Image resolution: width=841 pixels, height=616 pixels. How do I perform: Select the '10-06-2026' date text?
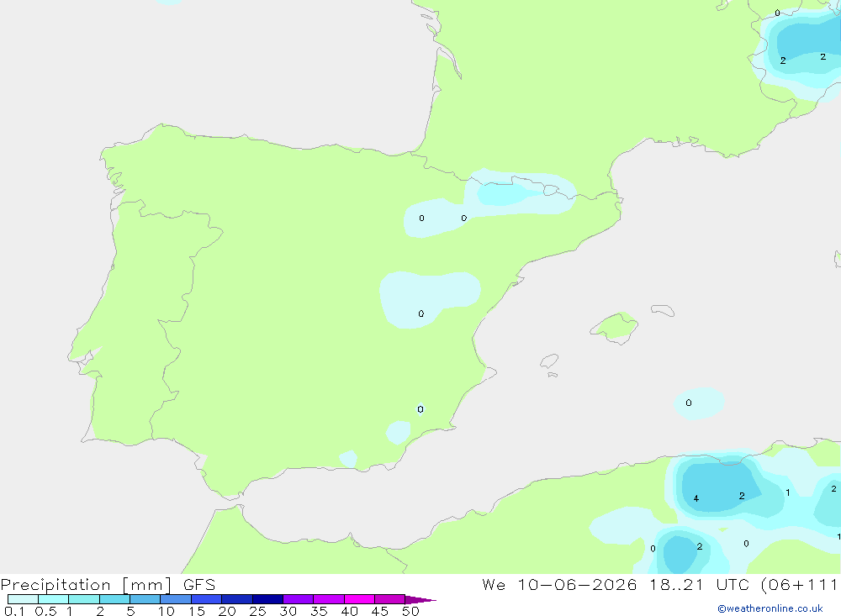(x=577, y=585)
